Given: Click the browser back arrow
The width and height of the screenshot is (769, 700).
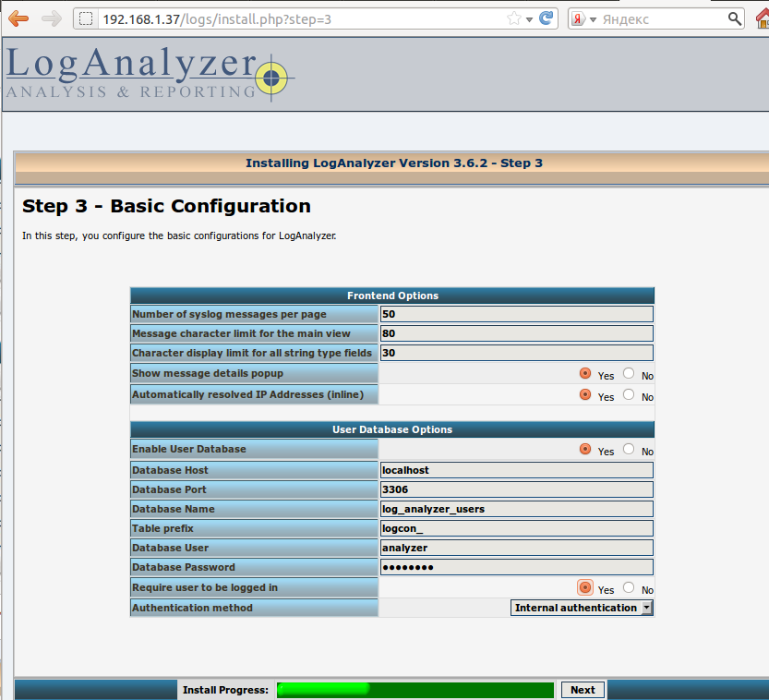Looking at the screenshot, I should (x=18, y=19).
